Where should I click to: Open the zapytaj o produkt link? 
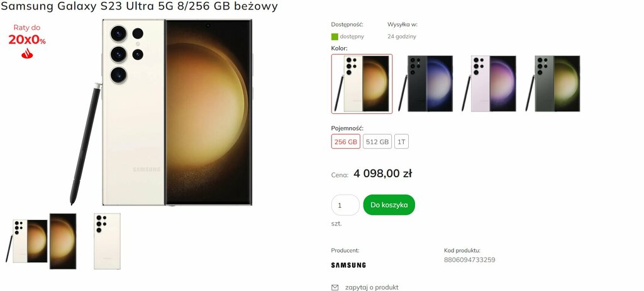[x=372, y=287]
